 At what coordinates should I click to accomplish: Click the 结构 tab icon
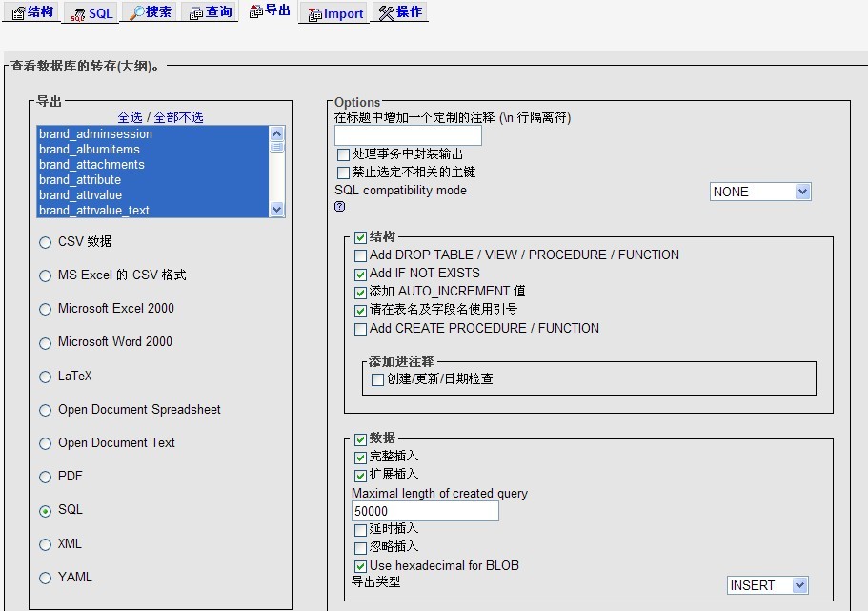point(18,12)
